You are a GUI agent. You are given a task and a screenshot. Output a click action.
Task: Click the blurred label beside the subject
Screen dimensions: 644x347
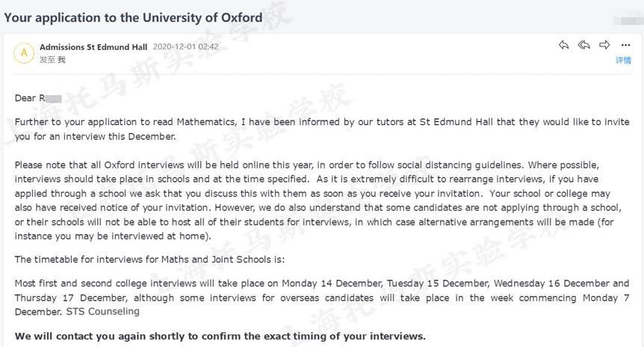tap(628, 20)
